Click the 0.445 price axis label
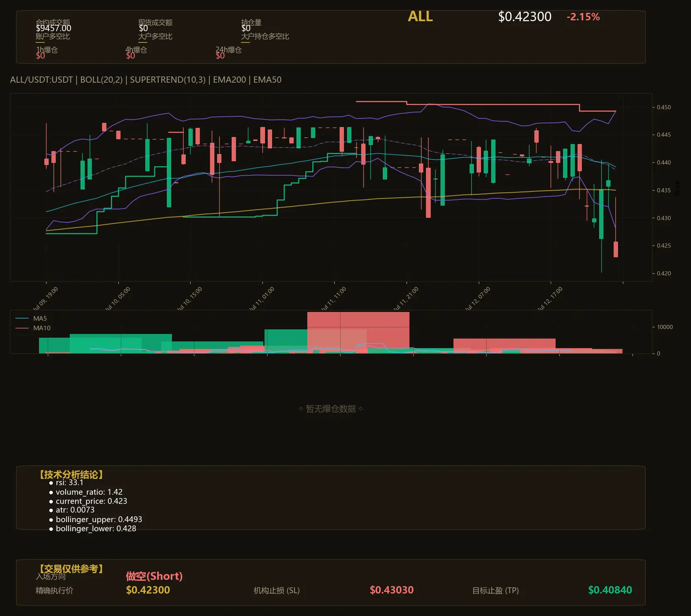This screenshot has height=616, width=691. (x=664, y=135)
